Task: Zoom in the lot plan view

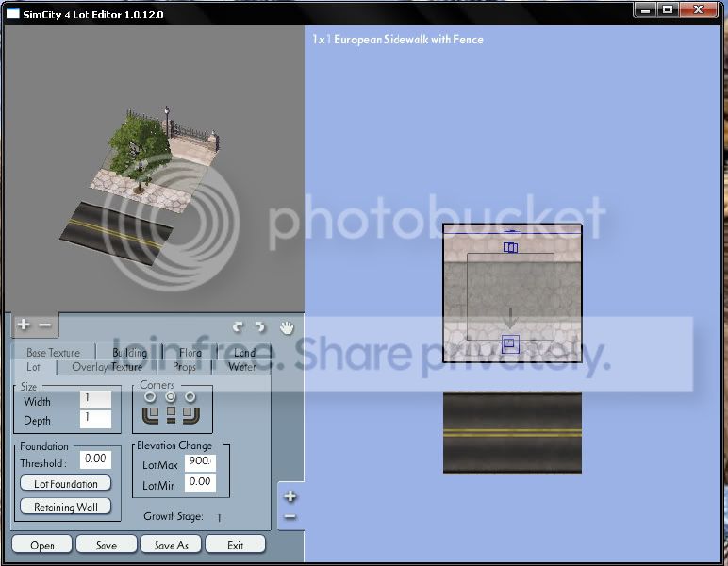Action: (290, 496)
